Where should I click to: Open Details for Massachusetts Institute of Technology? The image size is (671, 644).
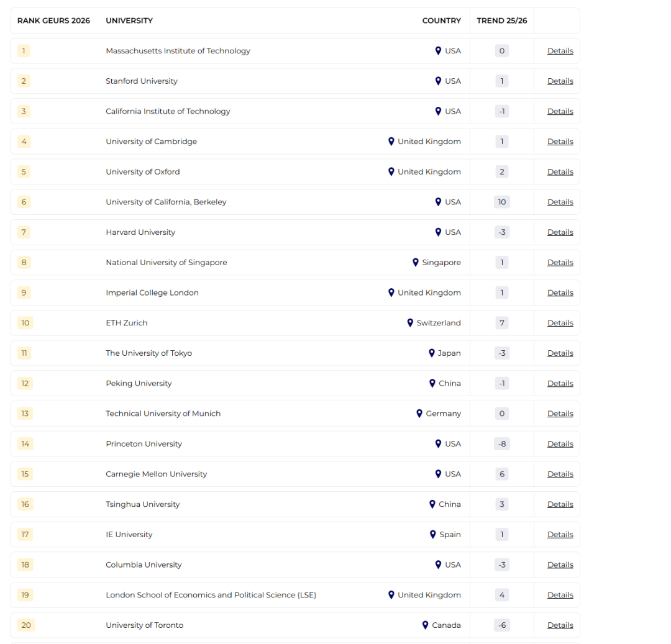[x=560, y=51]
